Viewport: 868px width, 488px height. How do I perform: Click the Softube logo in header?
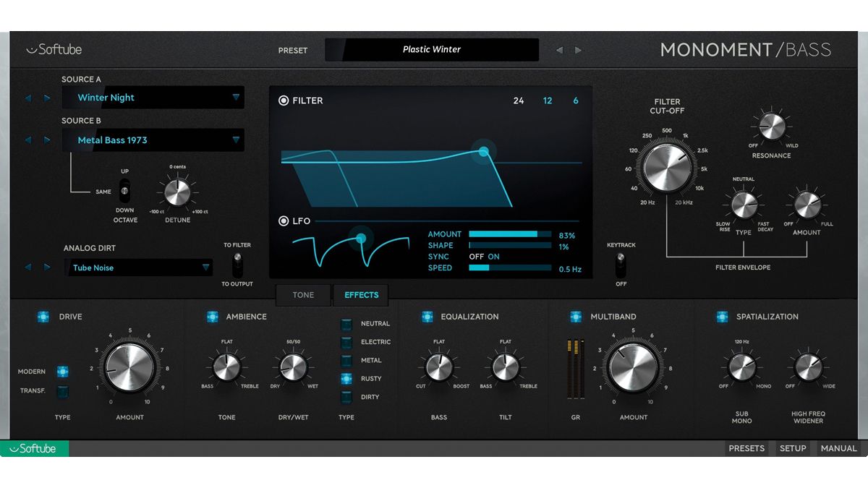54,50
